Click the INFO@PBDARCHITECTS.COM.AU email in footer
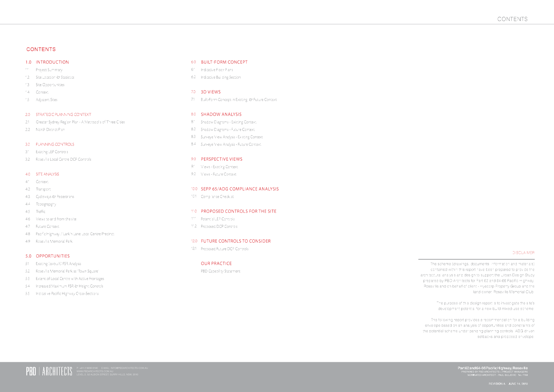Viewport: 554px width, 392px height. point(129,368)
